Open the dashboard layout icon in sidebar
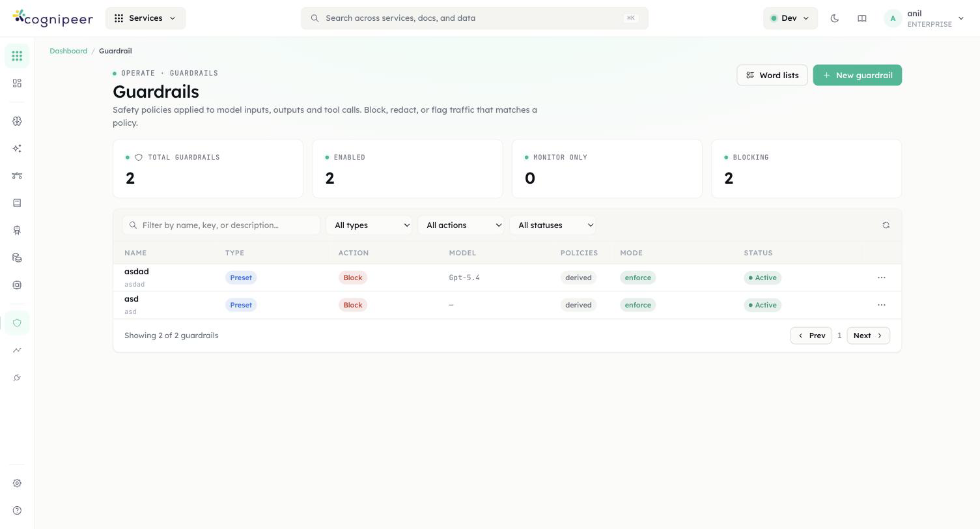 (17, 83)
